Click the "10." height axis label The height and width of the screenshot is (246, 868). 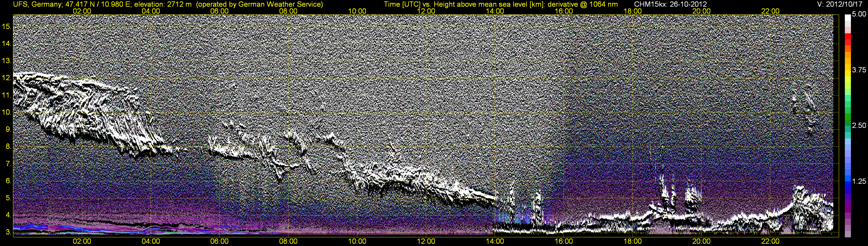pyautogui.click(x=7, y=112)
